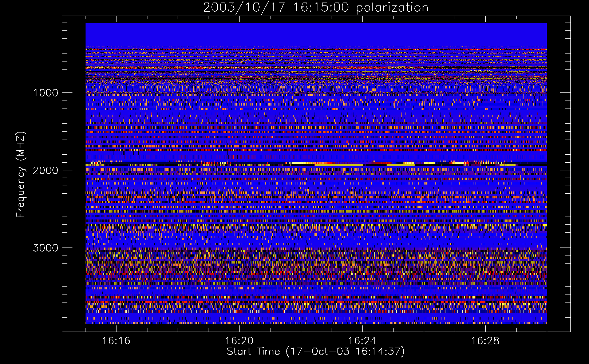Click the 16:28 time tick label
The image size is (589, 364).
click(x=485, y=341)
